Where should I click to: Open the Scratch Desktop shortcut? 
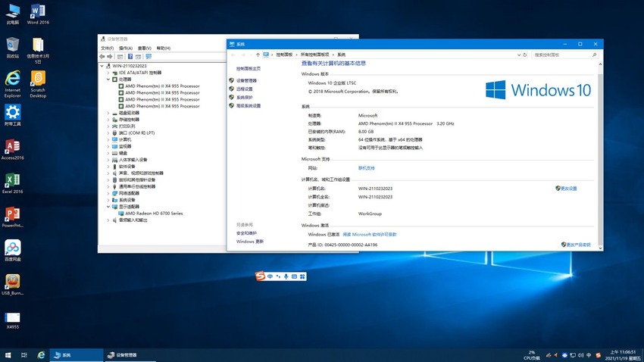click(x=38, y=84)
